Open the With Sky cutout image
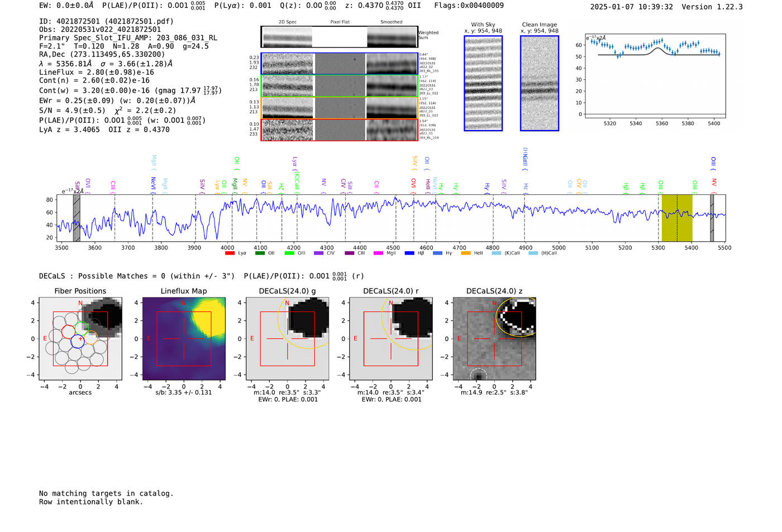The image size is (782, 532). tap(483, 83)
